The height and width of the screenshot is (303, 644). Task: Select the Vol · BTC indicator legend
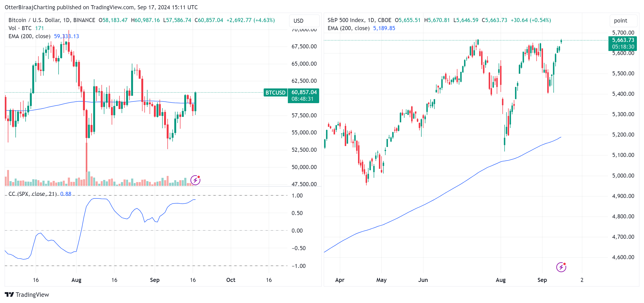[20, 28]
